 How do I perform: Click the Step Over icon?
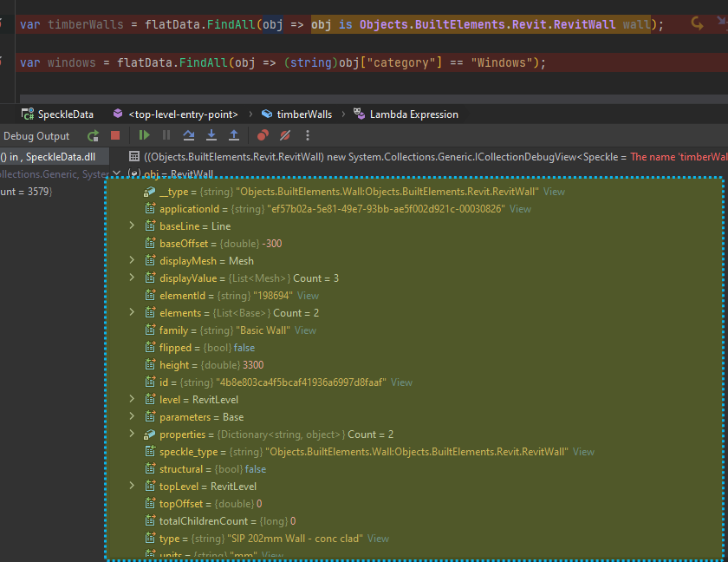click(189, 136)
